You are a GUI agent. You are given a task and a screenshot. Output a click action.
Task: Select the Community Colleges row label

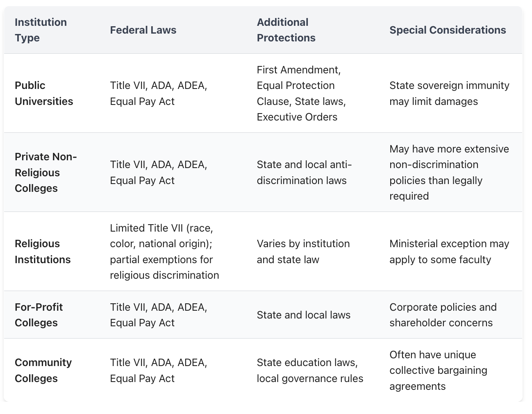[43, 370]
